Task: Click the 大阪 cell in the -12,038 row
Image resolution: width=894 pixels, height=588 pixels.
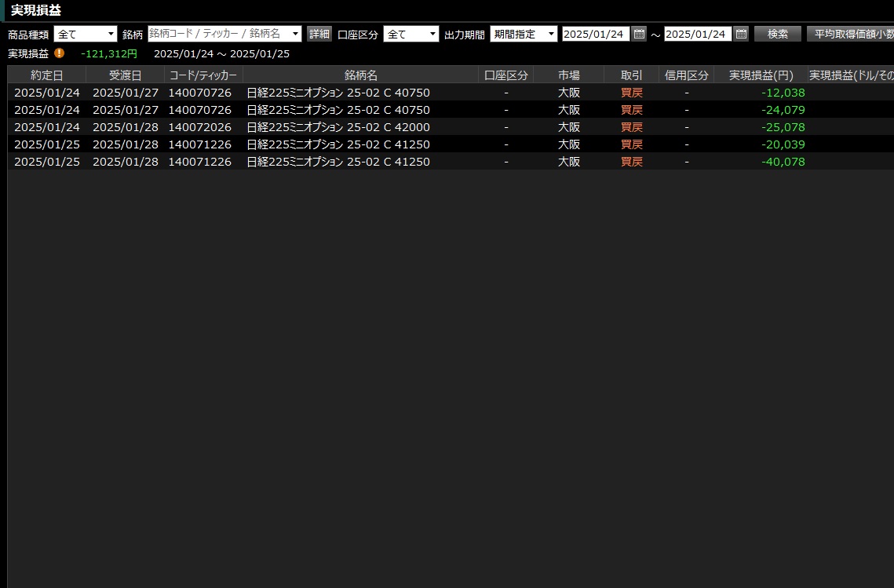Action: point(569,93)
